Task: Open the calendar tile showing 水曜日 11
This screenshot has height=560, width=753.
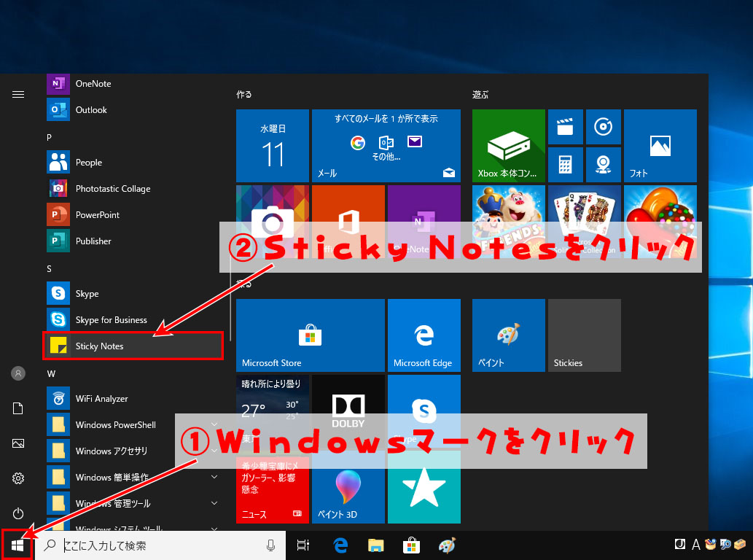Action: [273, 146]
